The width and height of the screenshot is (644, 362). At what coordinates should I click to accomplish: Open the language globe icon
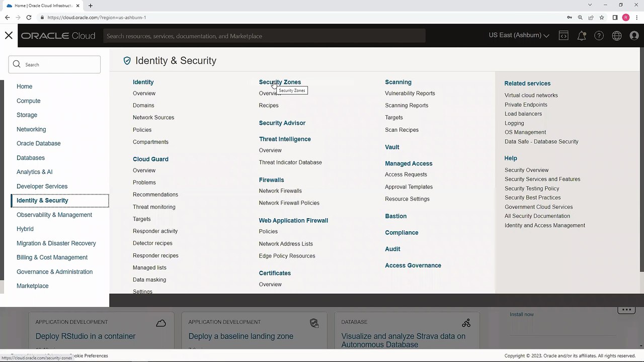click(x=617, y=36)
